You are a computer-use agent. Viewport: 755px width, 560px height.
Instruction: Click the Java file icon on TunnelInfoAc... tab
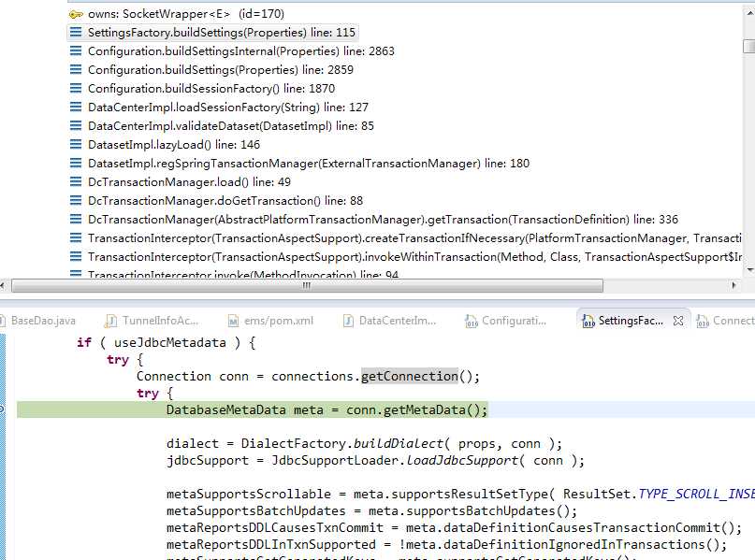point(110,321)
